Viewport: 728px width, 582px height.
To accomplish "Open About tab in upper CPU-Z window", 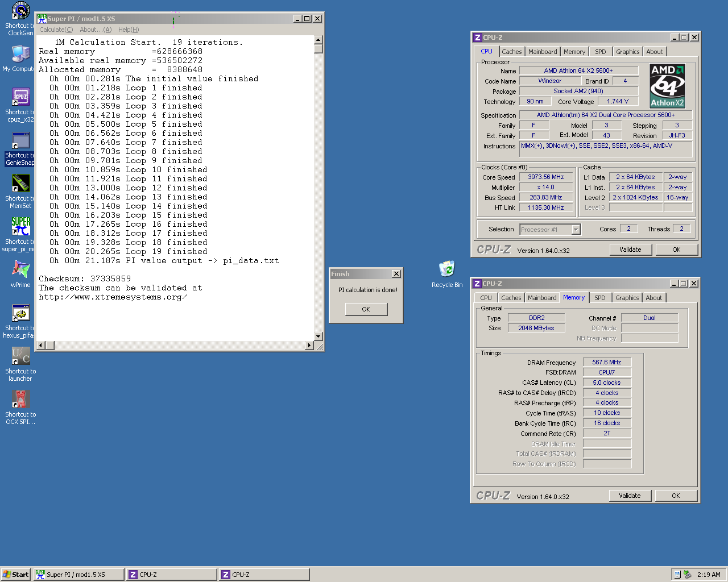I will coord(655,52).
